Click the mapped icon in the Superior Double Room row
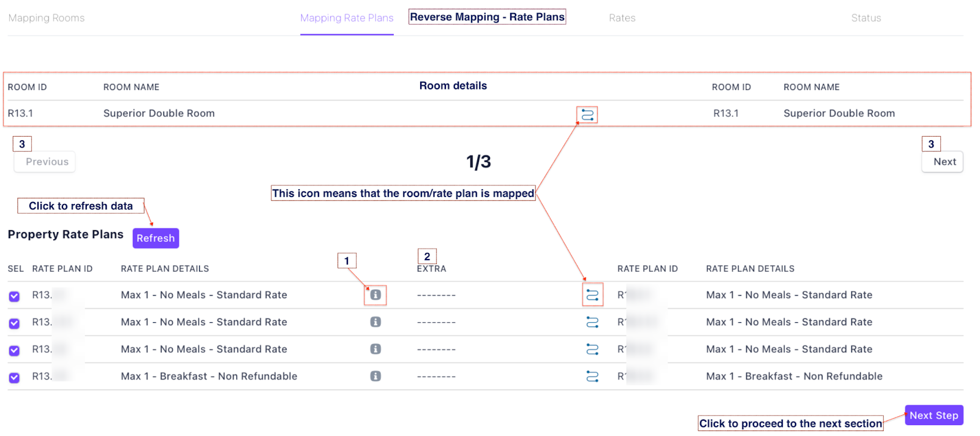The image size is (980, 436). pyautogui.click(x=587, y=115)
